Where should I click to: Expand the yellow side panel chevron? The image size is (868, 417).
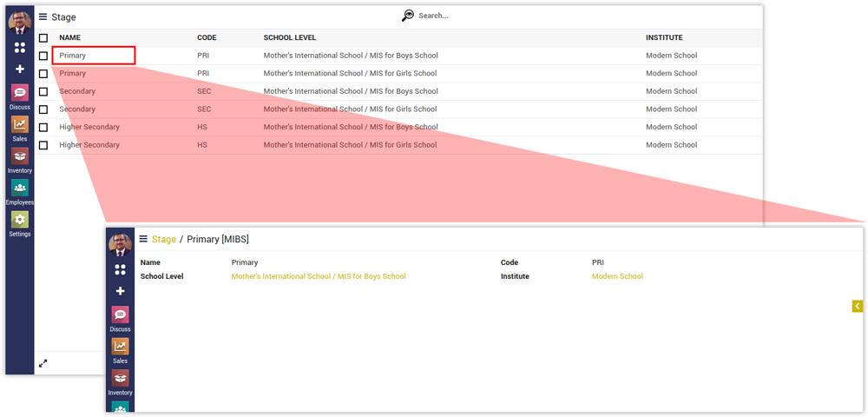(x=857, y=306)
